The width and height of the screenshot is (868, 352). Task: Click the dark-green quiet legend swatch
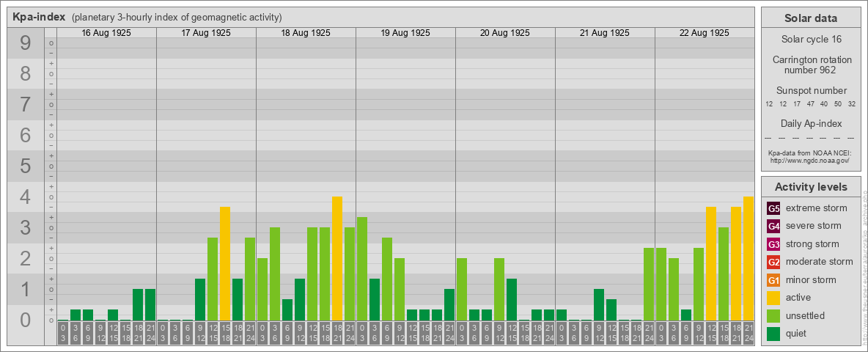click(773, 334)
